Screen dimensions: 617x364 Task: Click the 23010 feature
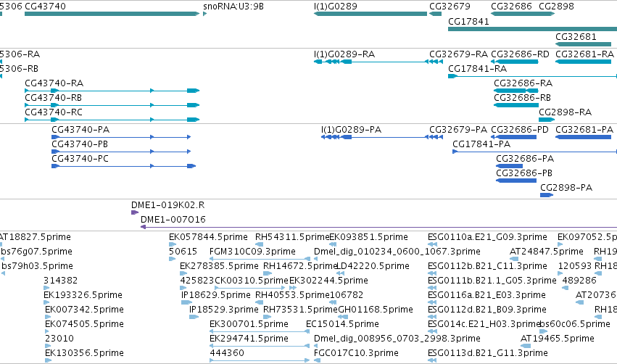[48, 346]
